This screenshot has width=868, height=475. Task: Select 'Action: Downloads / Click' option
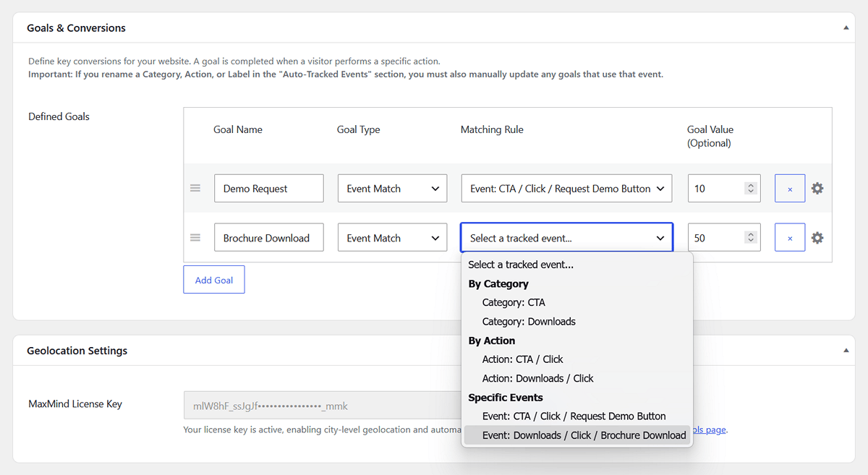coord(577,378)
